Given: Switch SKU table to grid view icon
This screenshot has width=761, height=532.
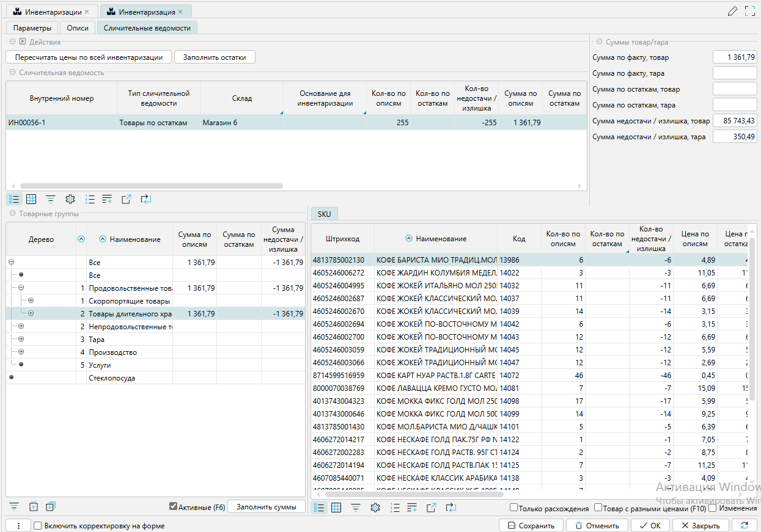Looking at the screenshot, I should click(x=336, y=508).
